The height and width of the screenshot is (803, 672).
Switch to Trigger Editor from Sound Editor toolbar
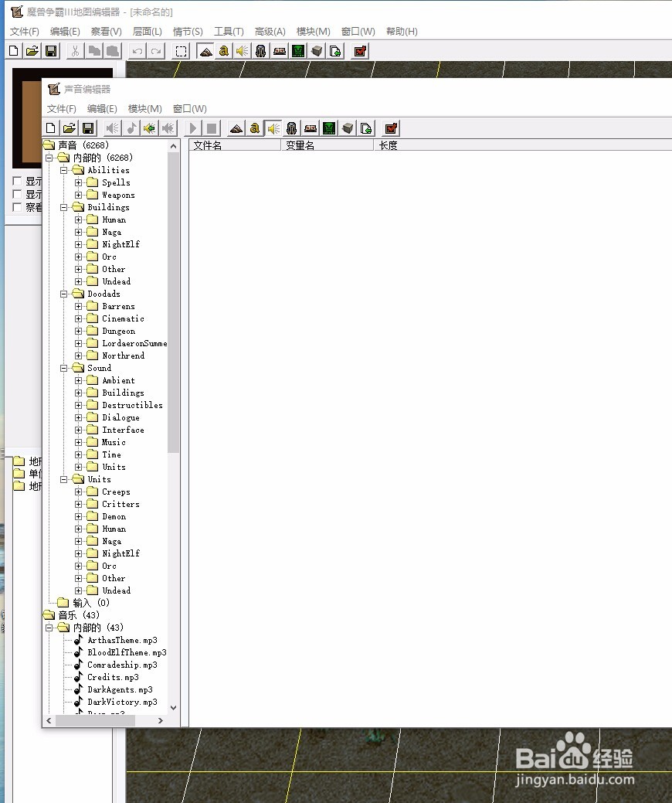tap(254, 128)
